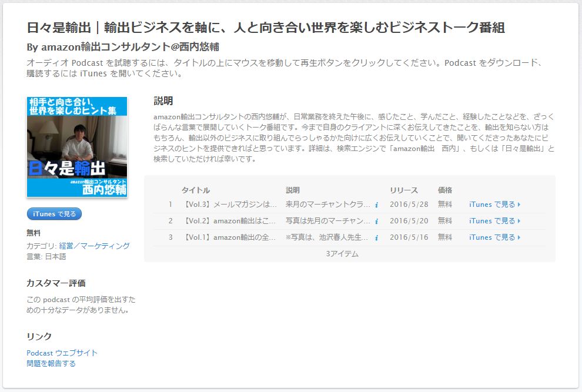Sort list by 価格 column header
The height and width of the screenshot is (392, 582).
(445, 190)
